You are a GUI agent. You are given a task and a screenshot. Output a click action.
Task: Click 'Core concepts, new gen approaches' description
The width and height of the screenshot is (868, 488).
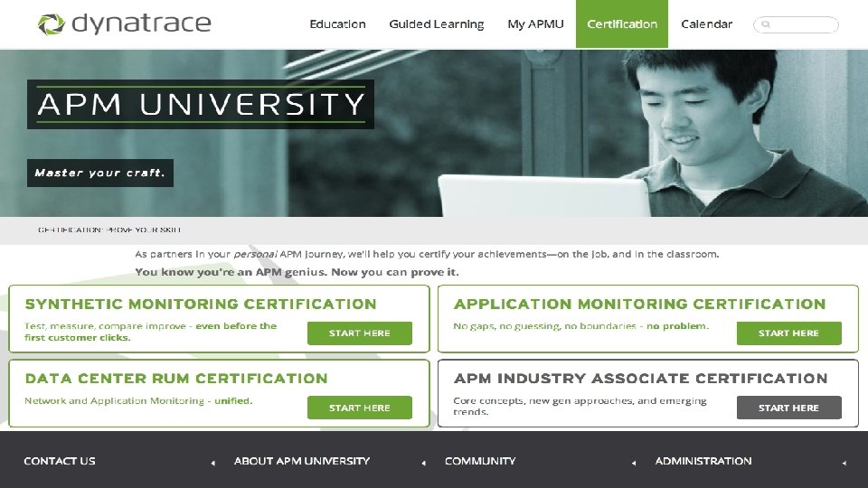pos(580,406)
